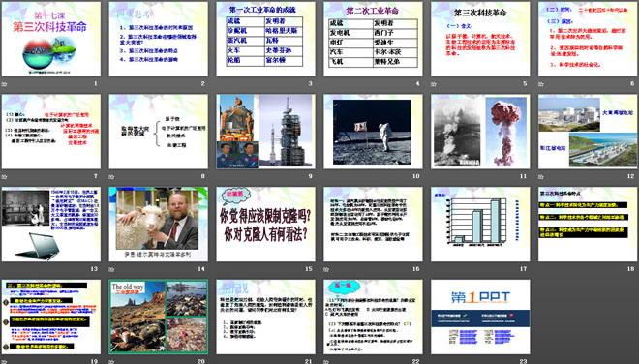Select slide 7 thumbnail with red answers

click(51, 132)
